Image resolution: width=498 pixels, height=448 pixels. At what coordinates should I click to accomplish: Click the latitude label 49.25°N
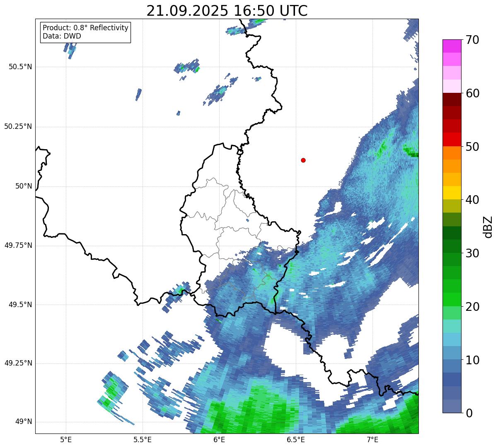click(18, 363)
